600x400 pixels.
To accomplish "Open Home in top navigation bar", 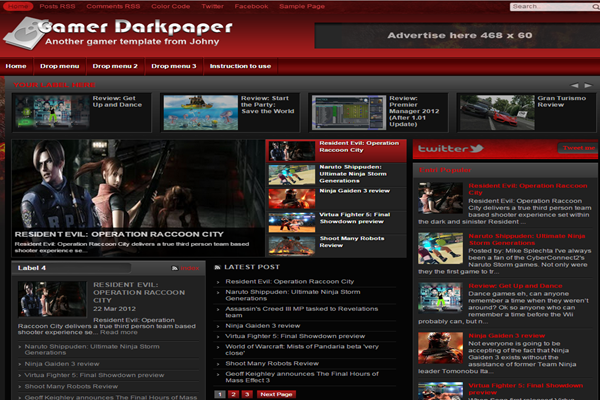I will pyautogui.click(x=18, y=6).
